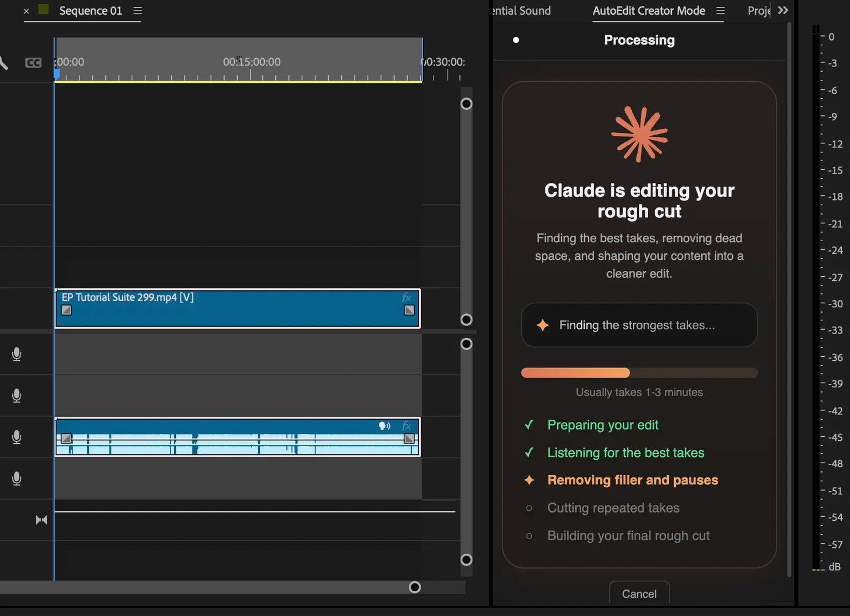This screenshot has height=616, width=850.
Task: Toggle voice-over record on the topmost audio track
Action: [16, 354]
